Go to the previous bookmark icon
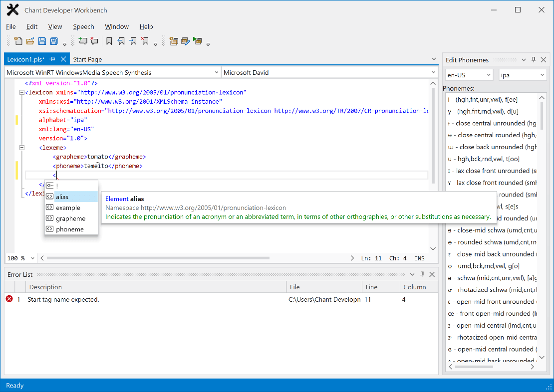The width and height of the screenshot is (554, 392). click(121, 41)
